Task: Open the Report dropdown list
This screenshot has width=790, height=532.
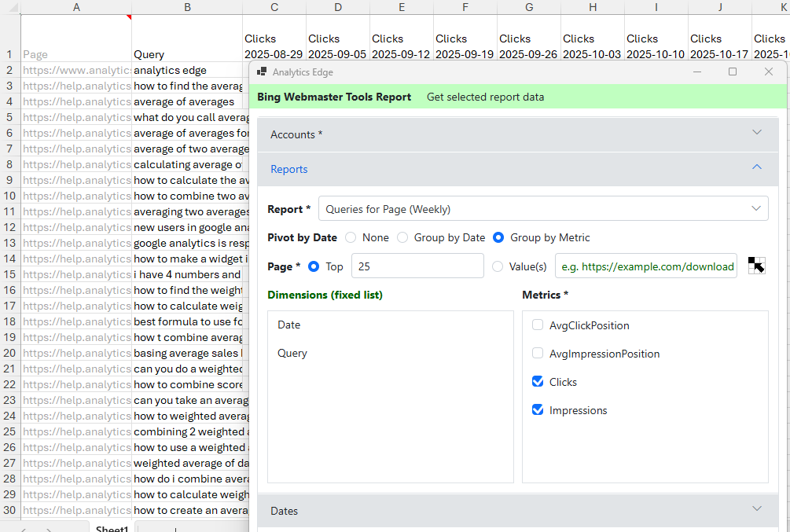Action: click(x=543, y=209)
